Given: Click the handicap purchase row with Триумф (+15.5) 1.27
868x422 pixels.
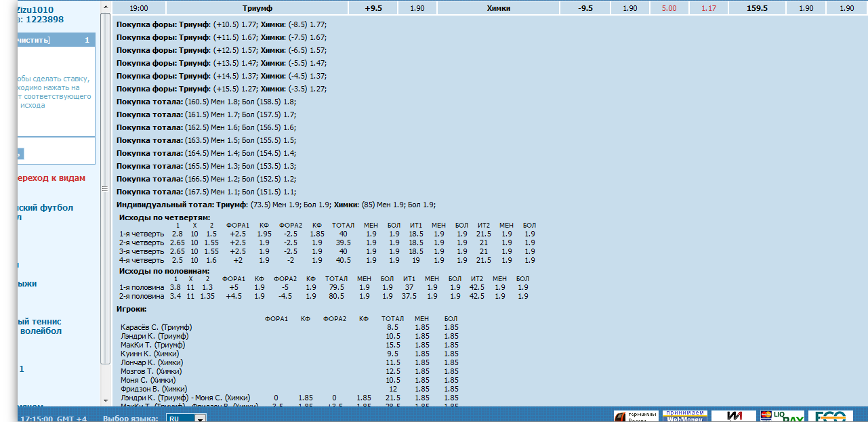Looking at the screenshot, I should pos(222,89).
